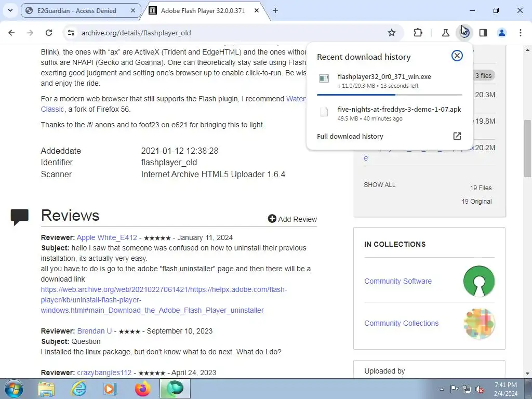Image resolution: width=532 pixels, height=399 pixels.
Task: Click the five-nights-at-freddys apk file icon
Action: pyautogui.click(x=324, y=112)
